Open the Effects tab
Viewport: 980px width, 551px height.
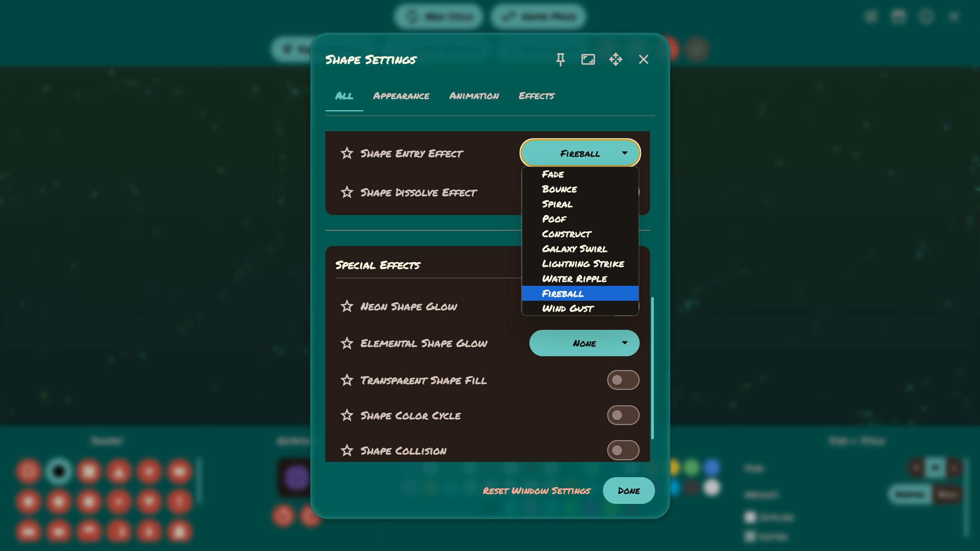pyautogui.click(x=536, y=96)
